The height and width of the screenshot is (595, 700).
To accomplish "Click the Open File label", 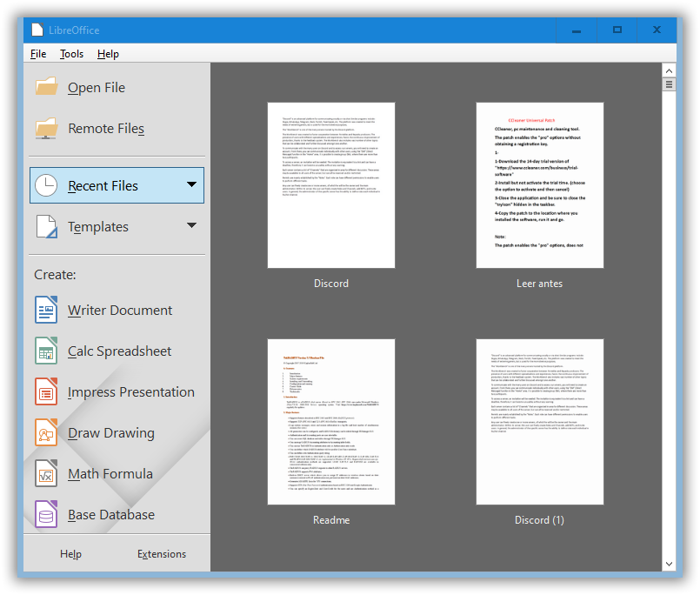I will tap(97, 88).
